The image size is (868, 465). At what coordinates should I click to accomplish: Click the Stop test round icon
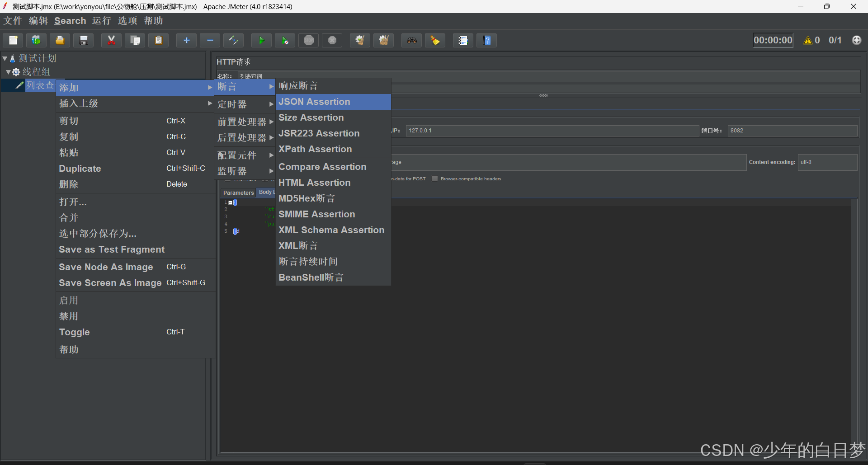(x=309, y=40)
